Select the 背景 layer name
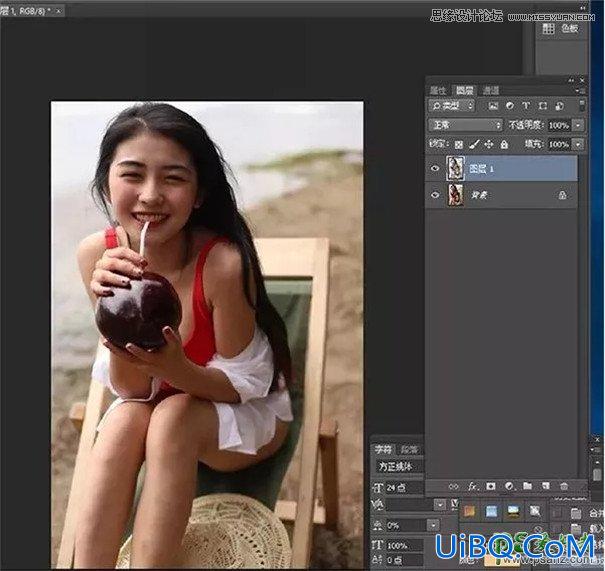This screenshot has height=571, width=605. click(x=479, y=195)
